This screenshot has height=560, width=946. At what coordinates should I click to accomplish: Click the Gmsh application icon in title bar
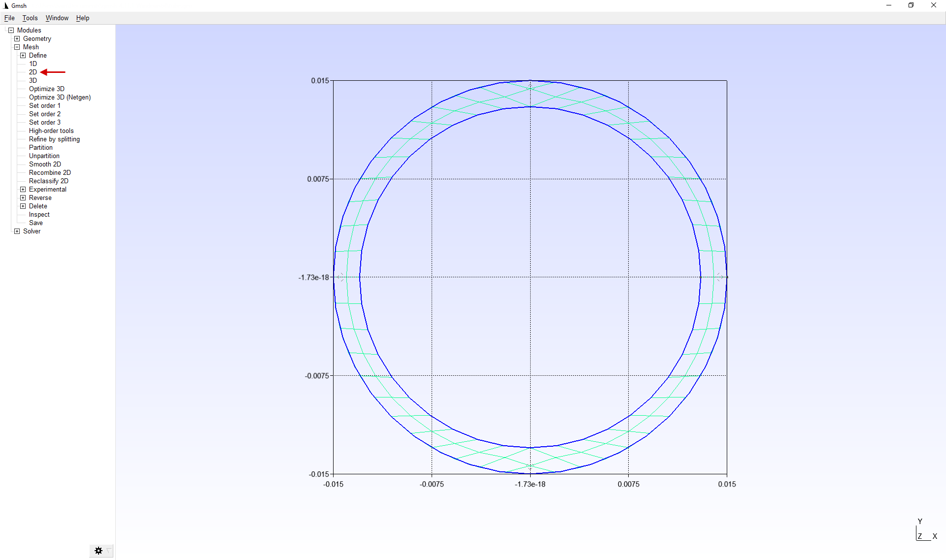pos(6,5)
